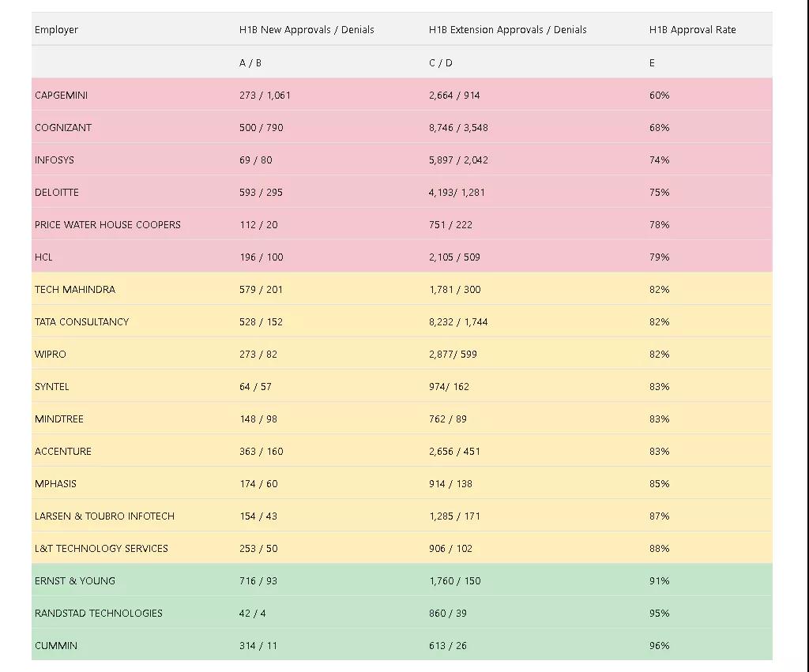Image resolution: width=809 pixels, height=672 pixels.
Task: Click the H1B Extension Approvals / Denials header
Action: coord(507,30)
